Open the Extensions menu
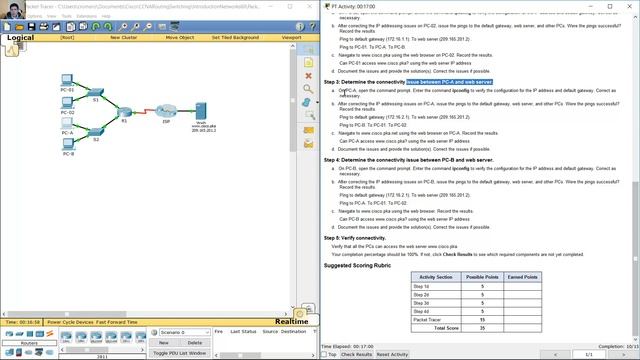Image resolution: width=640 pixels, height=360 pixels. [x=87, y=16]
